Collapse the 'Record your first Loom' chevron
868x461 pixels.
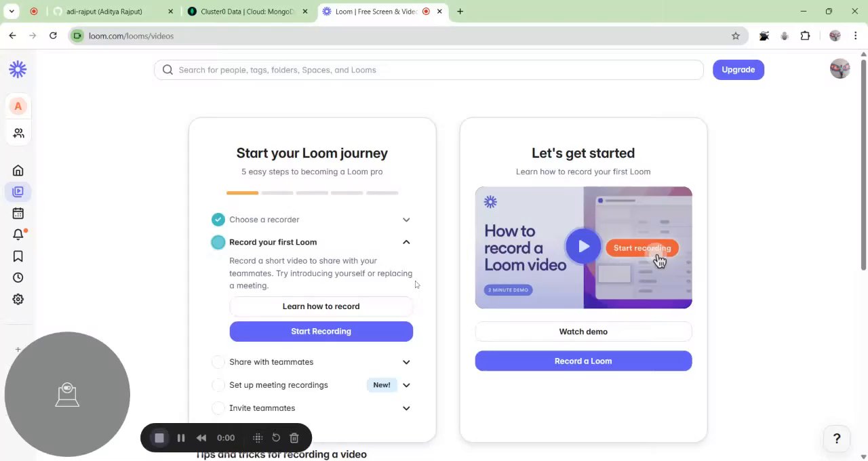[x=406, y=242]
